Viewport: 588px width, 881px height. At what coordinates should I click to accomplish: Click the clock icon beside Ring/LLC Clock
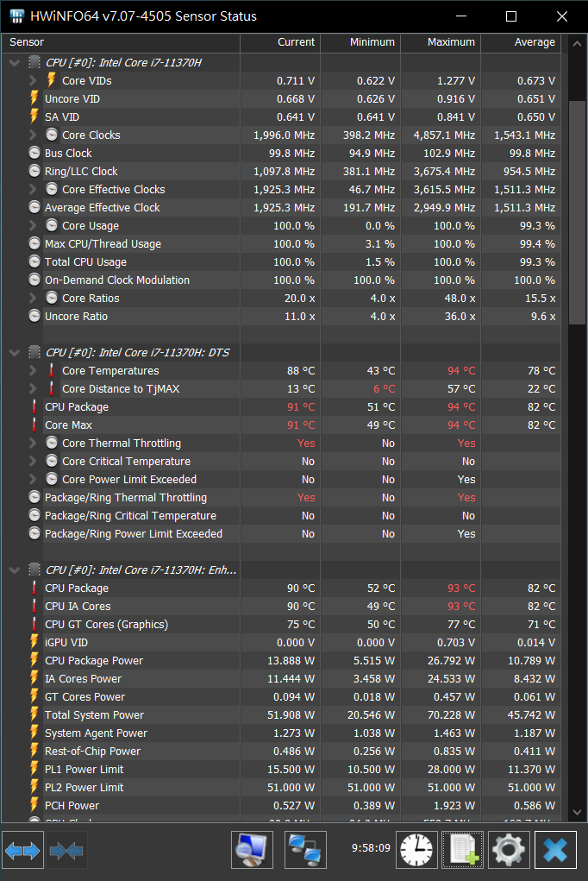[x=34, y=171]
